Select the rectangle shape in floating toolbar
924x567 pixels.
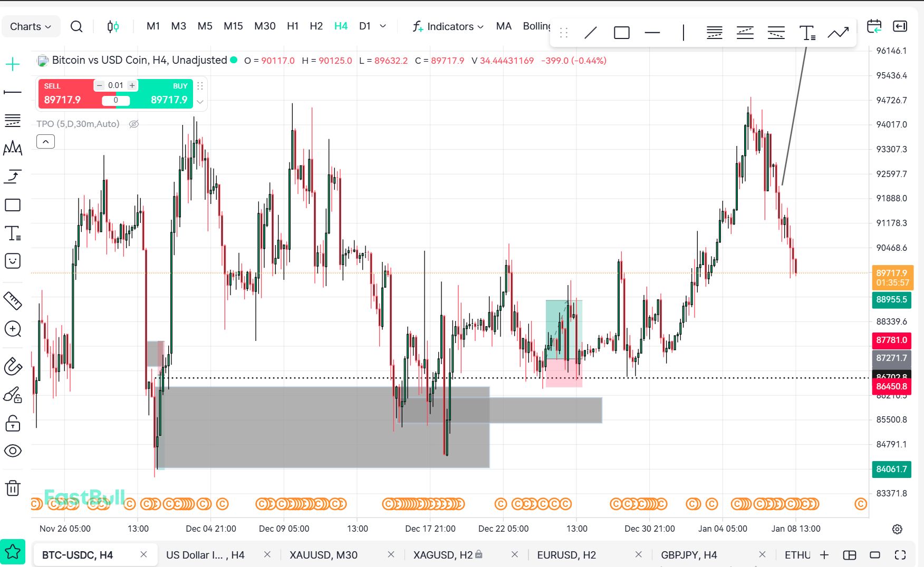coord(622,33)
